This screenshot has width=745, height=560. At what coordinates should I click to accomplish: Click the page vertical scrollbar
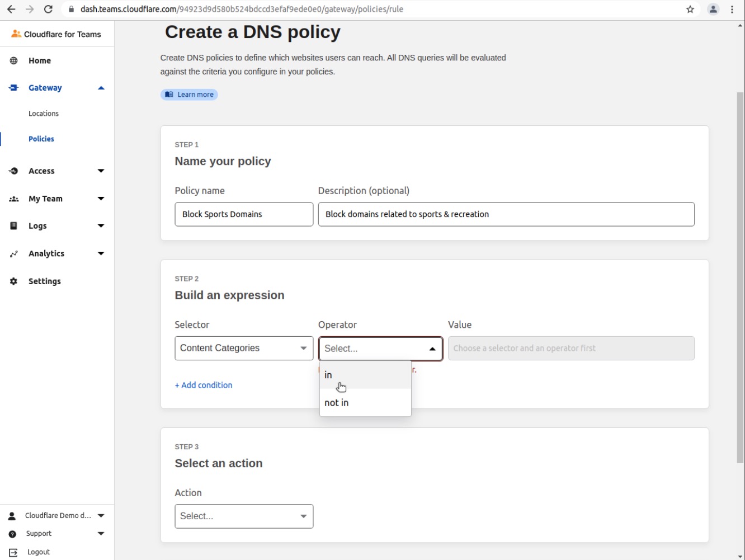(741, 278)
